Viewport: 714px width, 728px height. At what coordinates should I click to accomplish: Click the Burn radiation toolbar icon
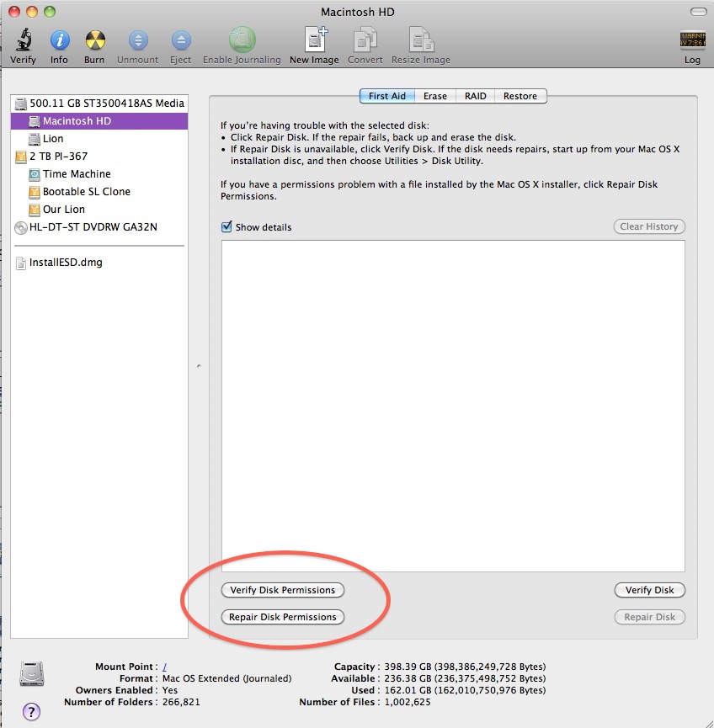point(95,40)
